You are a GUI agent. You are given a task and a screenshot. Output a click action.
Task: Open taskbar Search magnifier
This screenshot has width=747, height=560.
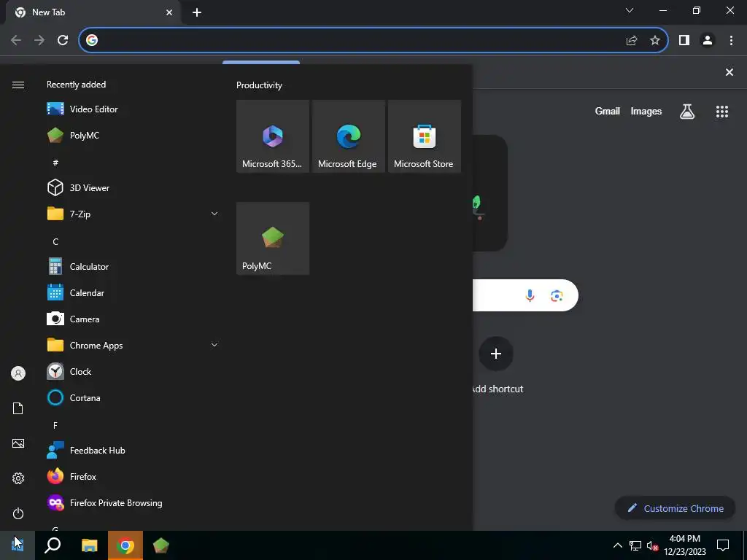tap(53, 545)
